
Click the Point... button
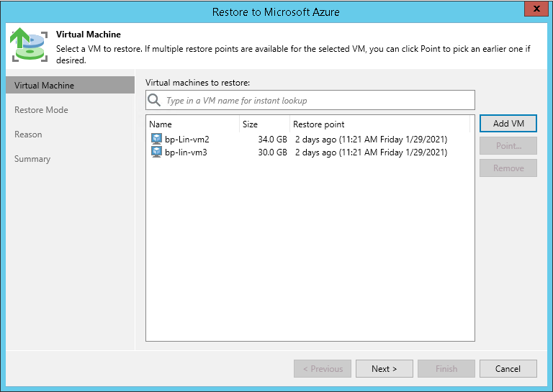(x=508, y=145)
